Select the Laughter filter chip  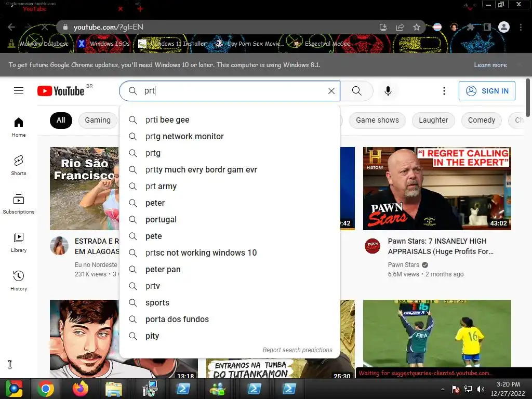pos(433,121)
